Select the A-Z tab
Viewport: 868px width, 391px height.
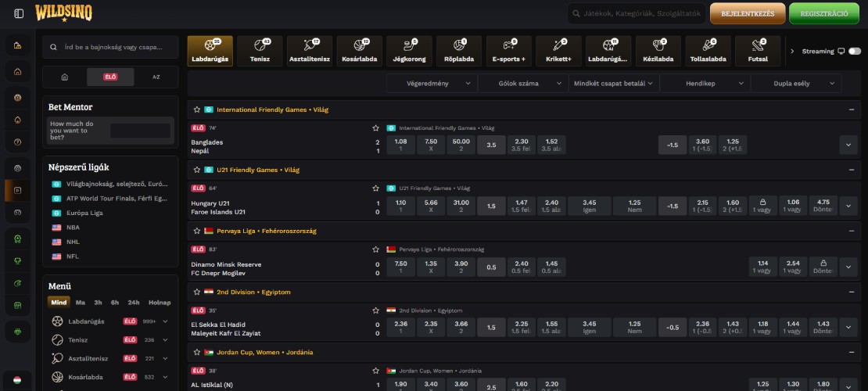156,77
